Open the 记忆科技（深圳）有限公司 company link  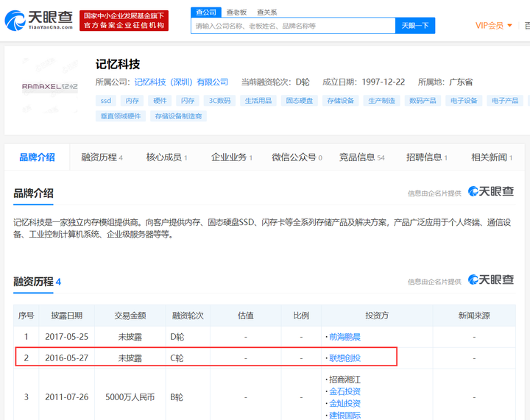(181, 82)
